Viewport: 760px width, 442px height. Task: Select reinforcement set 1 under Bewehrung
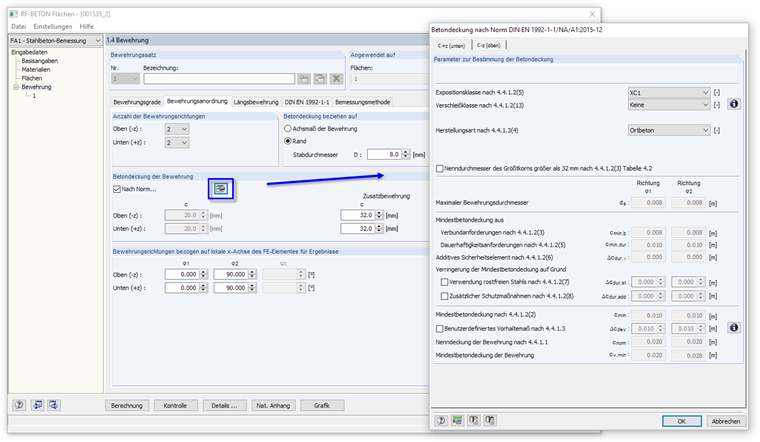(x=34, y=96)
